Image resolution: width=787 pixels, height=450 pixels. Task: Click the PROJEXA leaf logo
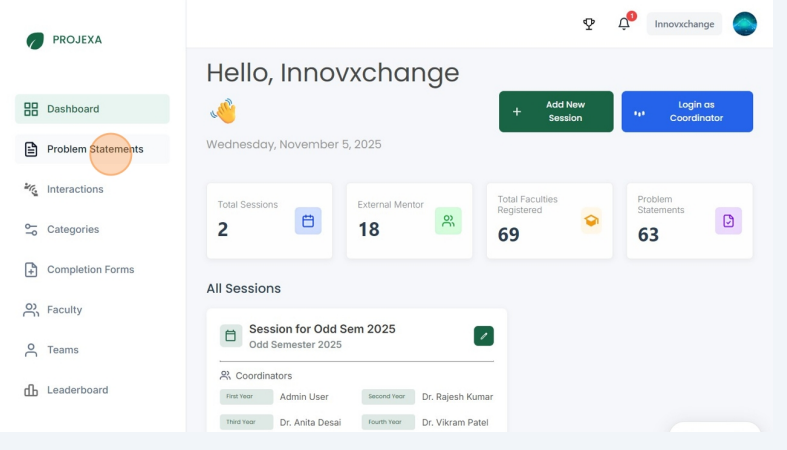click(x=35, y=41)
